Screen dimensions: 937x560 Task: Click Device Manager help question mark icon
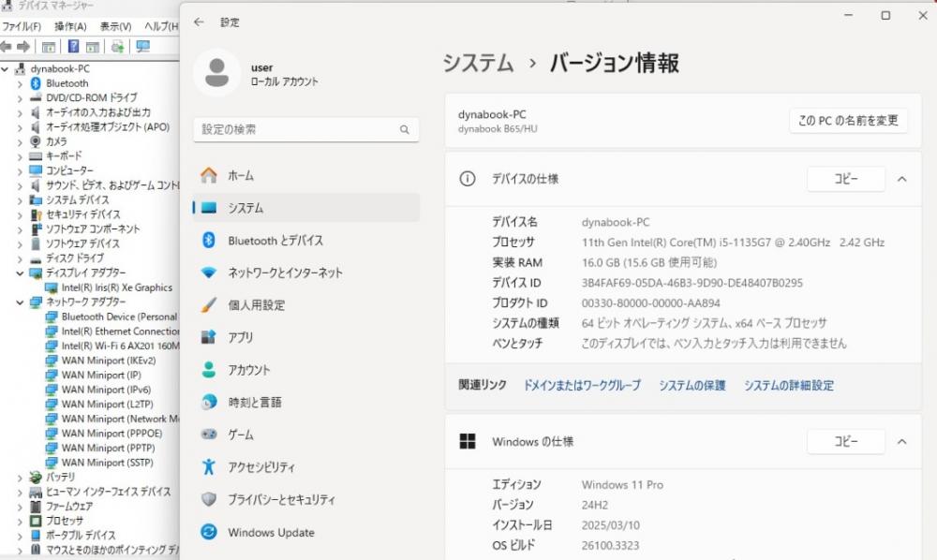pyautogui.click(x=73, y=47)
